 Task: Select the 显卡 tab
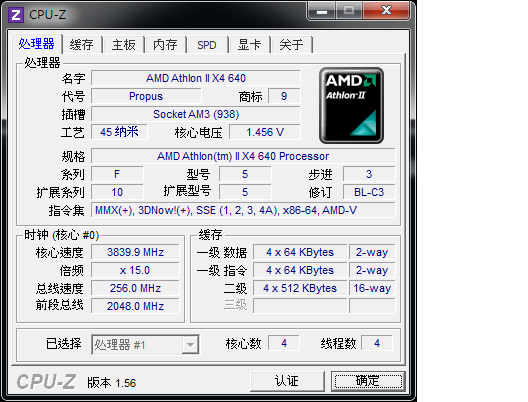click(249, 44)
